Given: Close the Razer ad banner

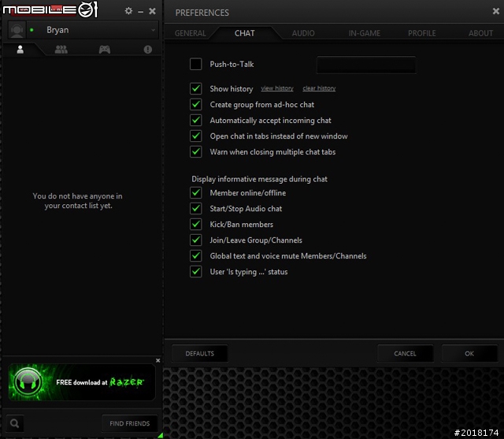Looking at the screenshot, I should pos(157,360).
